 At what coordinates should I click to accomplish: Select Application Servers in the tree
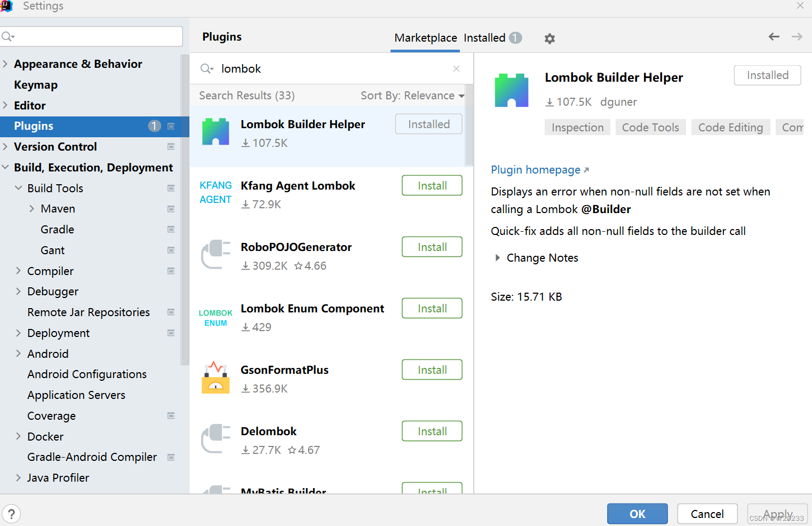(x=76, y=395)
